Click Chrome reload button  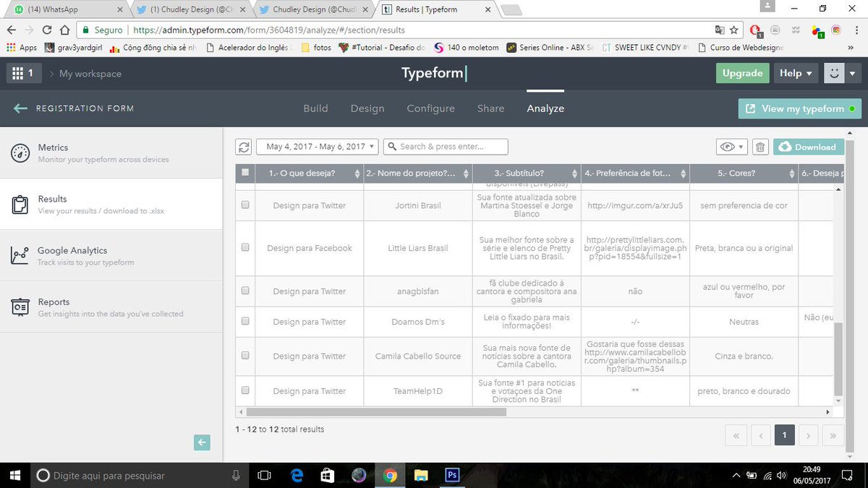(47, 30)
